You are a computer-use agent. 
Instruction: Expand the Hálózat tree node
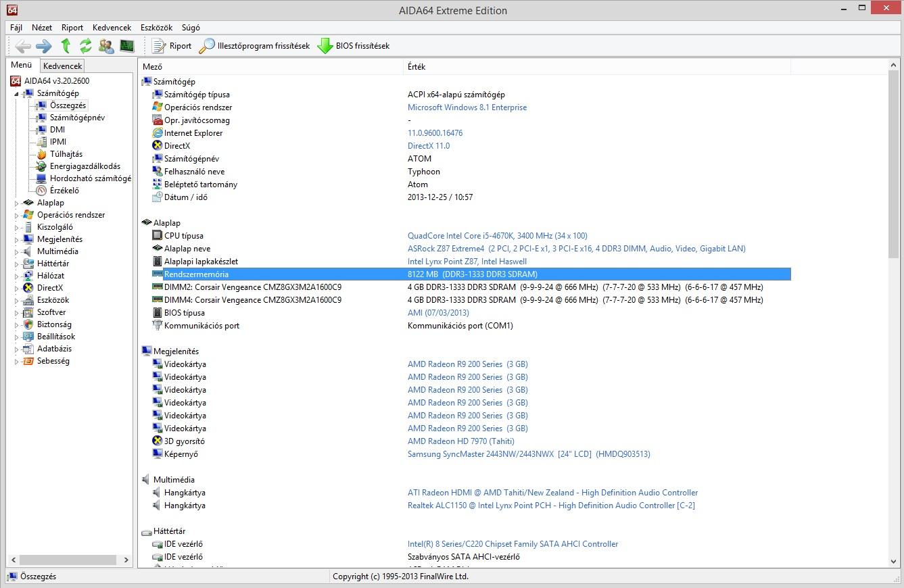pyautogui.click(x=17, y=276)
